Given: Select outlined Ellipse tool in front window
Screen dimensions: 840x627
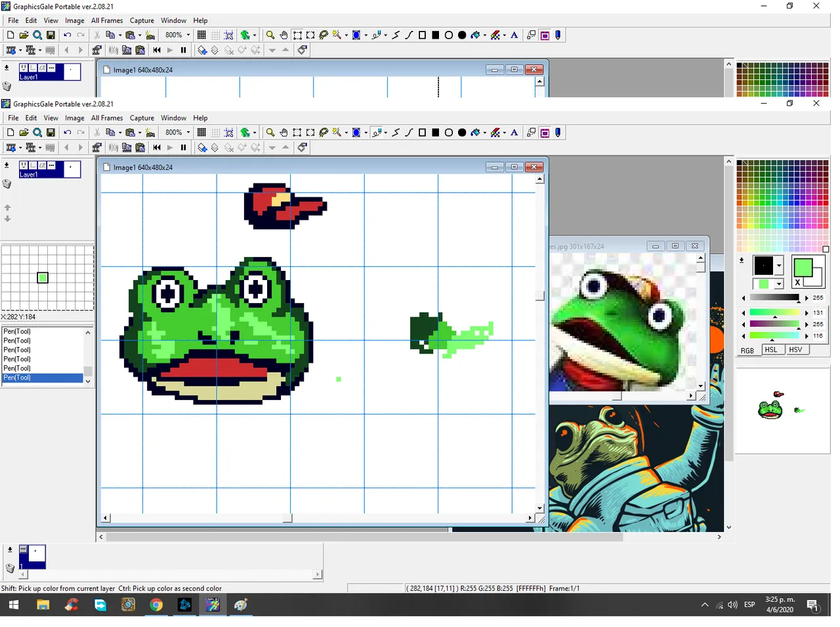Looking at the screenshot, I should coord(449,132).
